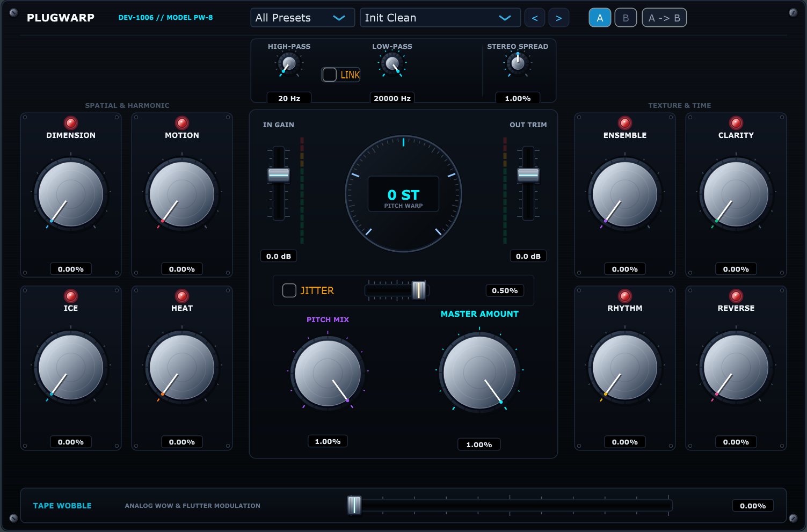807x532 pixels.
Task: Open the All Presets category dropdown
Action: 303,18
